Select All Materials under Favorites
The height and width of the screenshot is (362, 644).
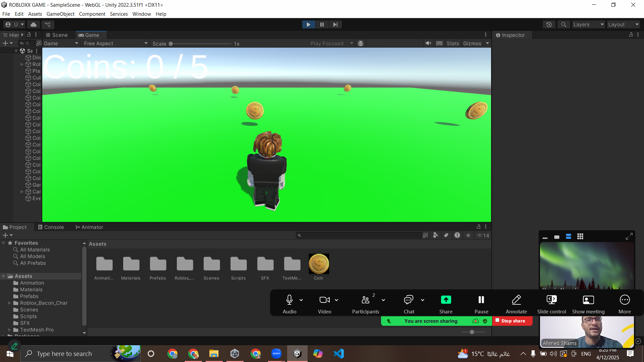(35, 250)
